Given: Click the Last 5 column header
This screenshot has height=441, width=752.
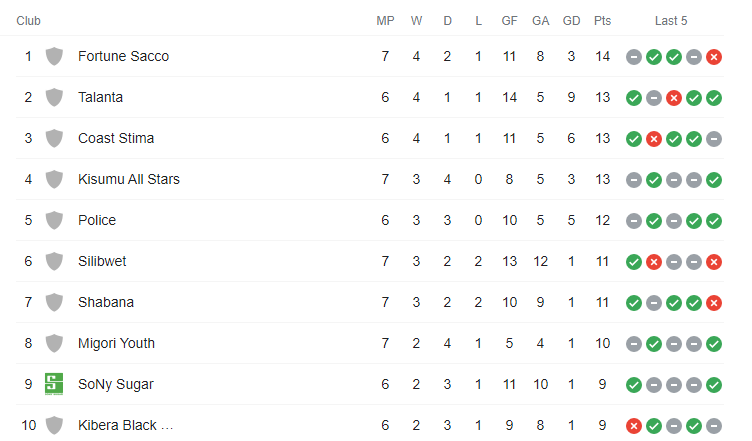Looking at the screenshot, I should [x=671, y=21].
